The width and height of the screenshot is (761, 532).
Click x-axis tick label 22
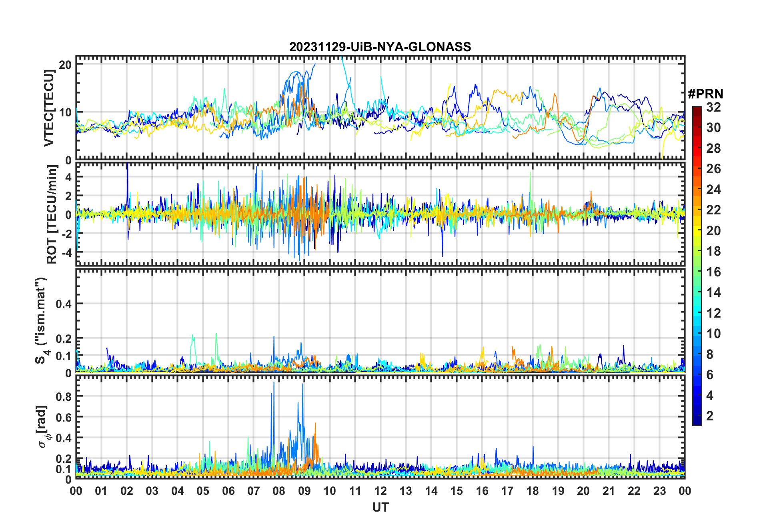pos(634,491)
